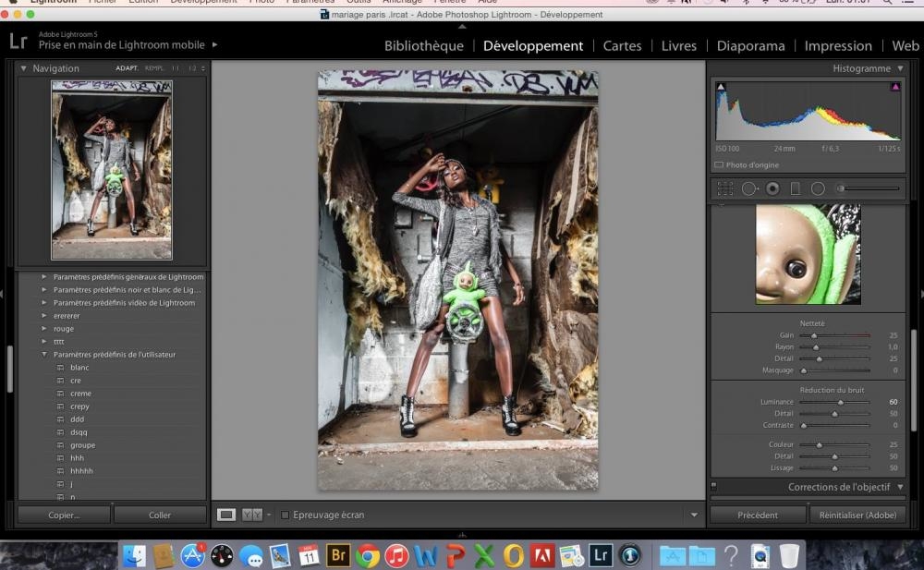This screenshot has height=570, width=924.
Task: Click the Loupe view icon in toolbar
Action: [226, 515]
